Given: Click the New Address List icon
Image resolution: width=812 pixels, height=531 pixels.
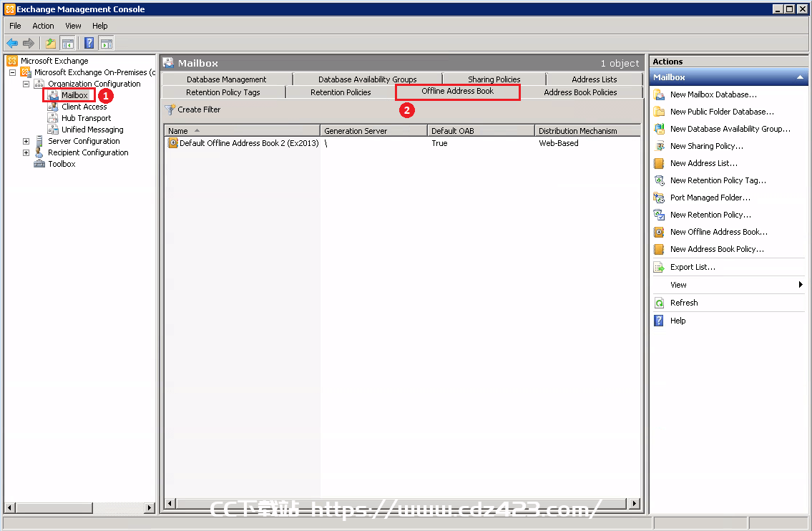Looking at the screenshot, I should tap(659, 163).
